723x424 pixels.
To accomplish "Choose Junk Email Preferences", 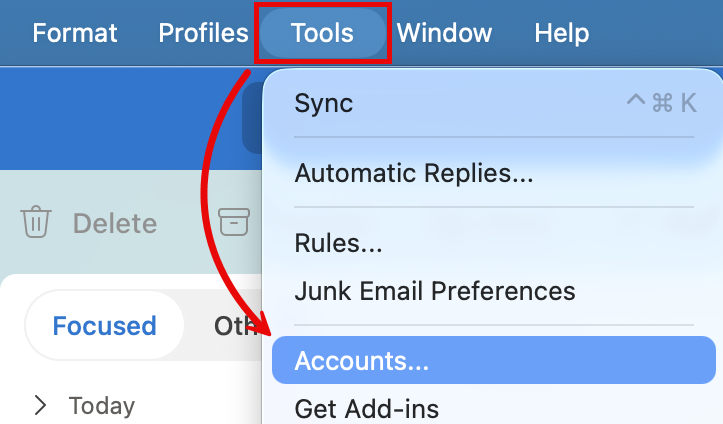I will coord(434,291).
